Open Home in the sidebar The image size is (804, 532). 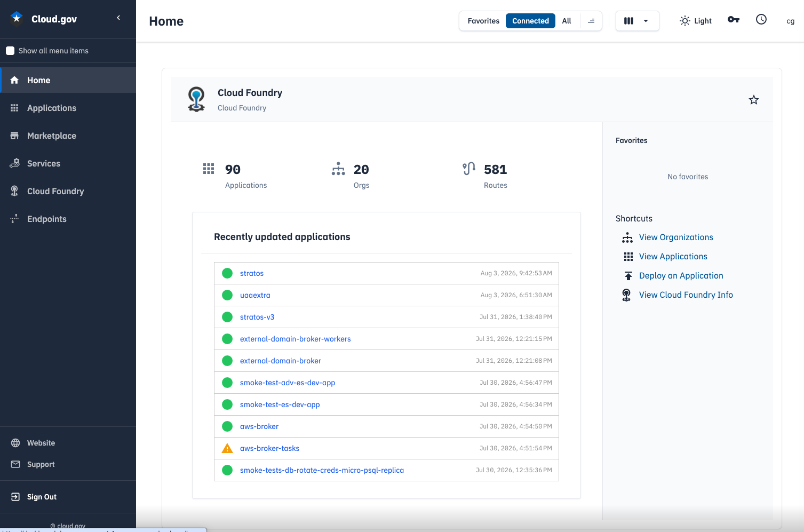click(68, 80)
